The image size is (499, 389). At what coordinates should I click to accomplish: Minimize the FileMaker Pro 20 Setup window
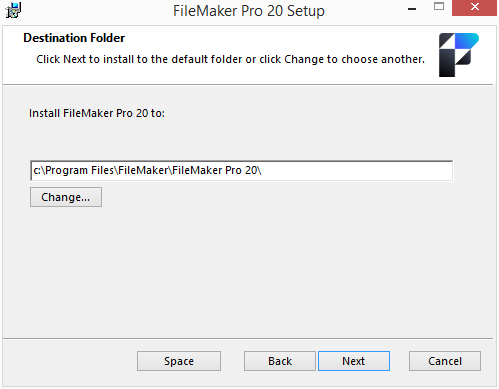pyautogui.click(x=412, y=9)
